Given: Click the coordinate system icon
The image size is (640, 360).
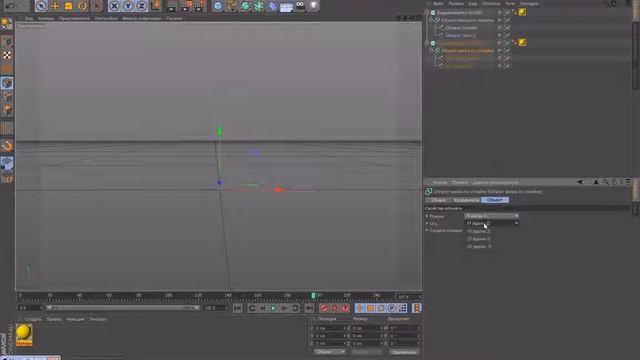Looking at the screenshot, I should 156,6.
